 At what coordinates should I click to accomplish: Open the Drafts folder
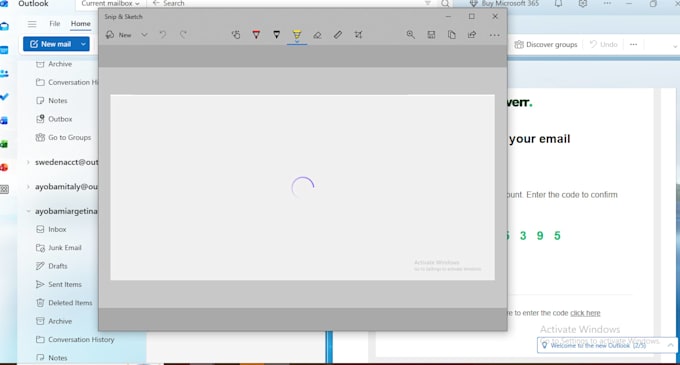[x=52, y=266]
